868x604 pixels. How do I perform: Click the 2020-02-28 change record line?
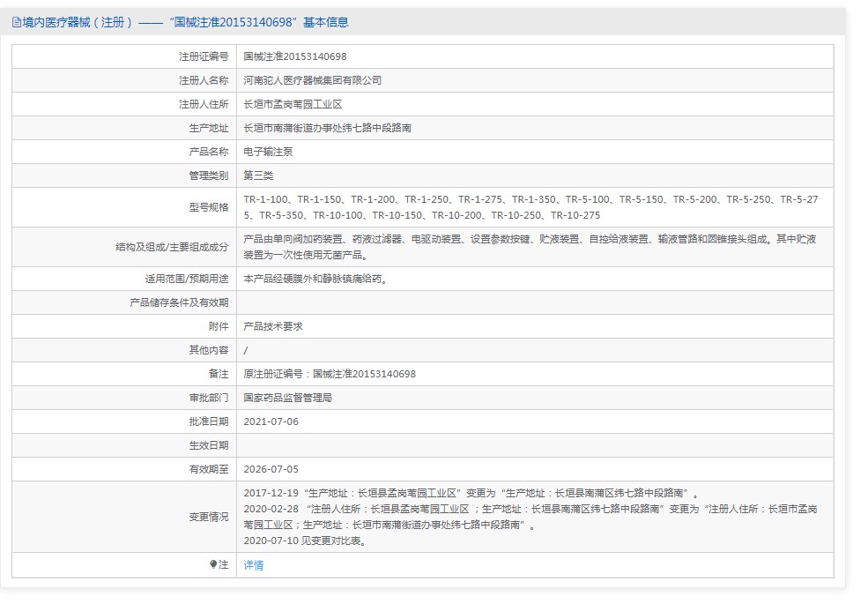pyautogui.click(x=530, y=517)
